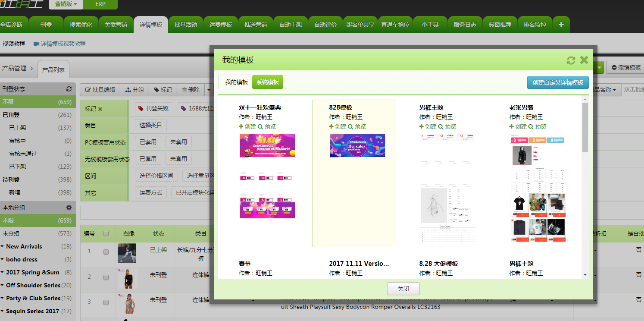Check the checkbox for product row 1

[106, 252]
